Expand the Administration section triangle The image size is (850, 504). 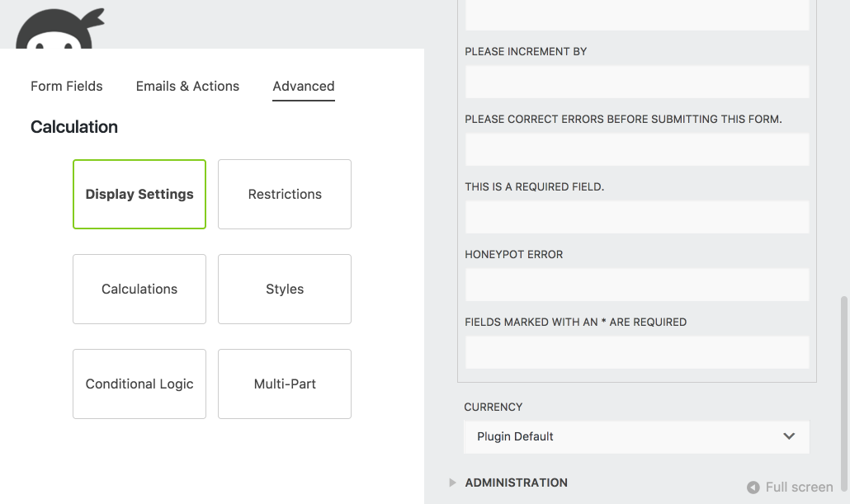pos(452,483)
